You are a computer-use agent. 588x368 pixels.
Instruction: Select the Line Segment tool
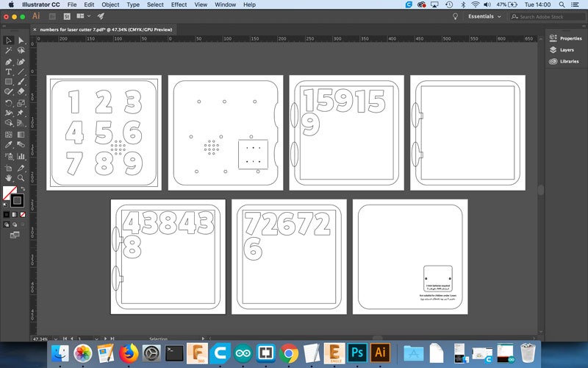pos(21,71)
